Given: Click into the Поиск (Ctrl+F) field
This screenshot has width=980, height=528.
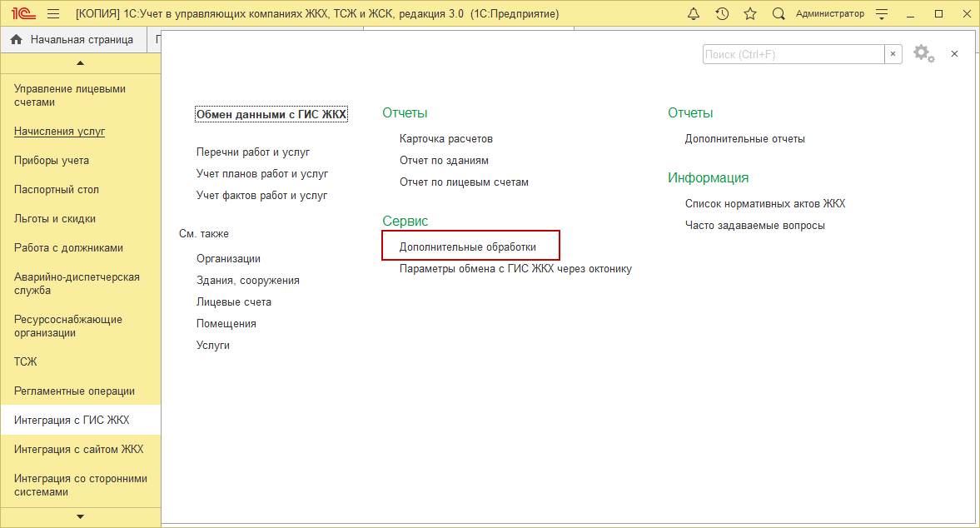Looking at the screenshot, I should (x=793, y=54).
